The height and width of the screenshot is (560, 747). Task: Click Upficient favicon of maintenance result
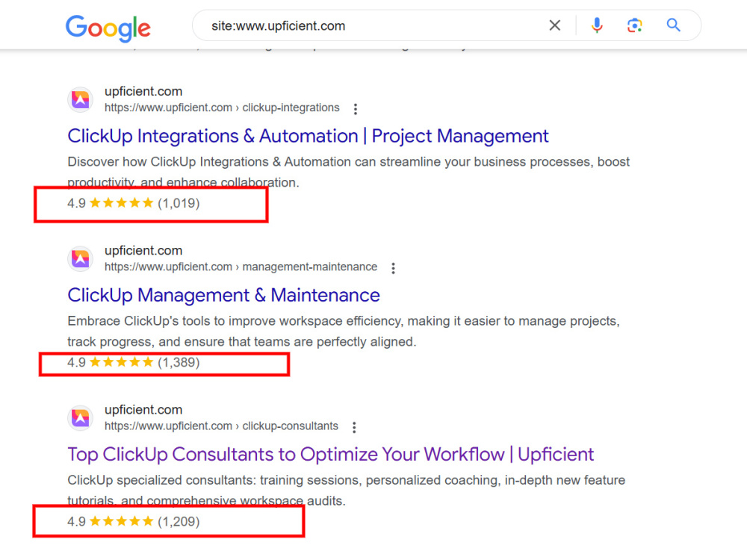[81, 258]
